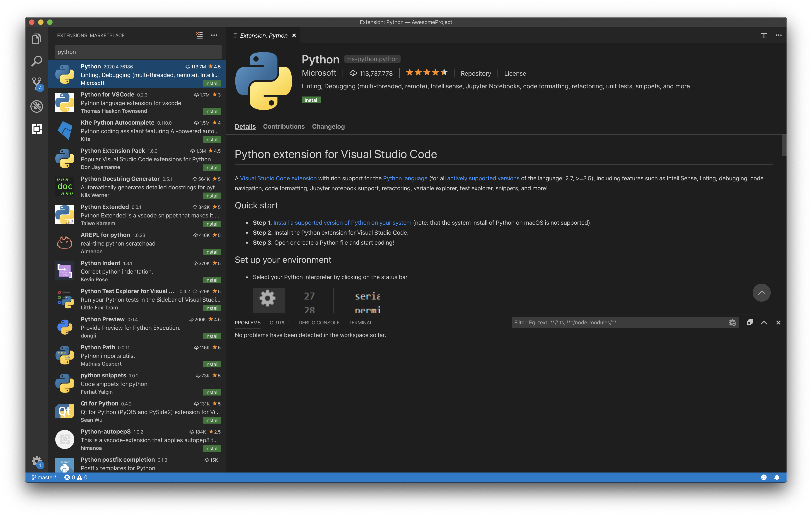
Task: Switch to the Contributions tab
Action: pyautogui.click(x=284, y=126)
